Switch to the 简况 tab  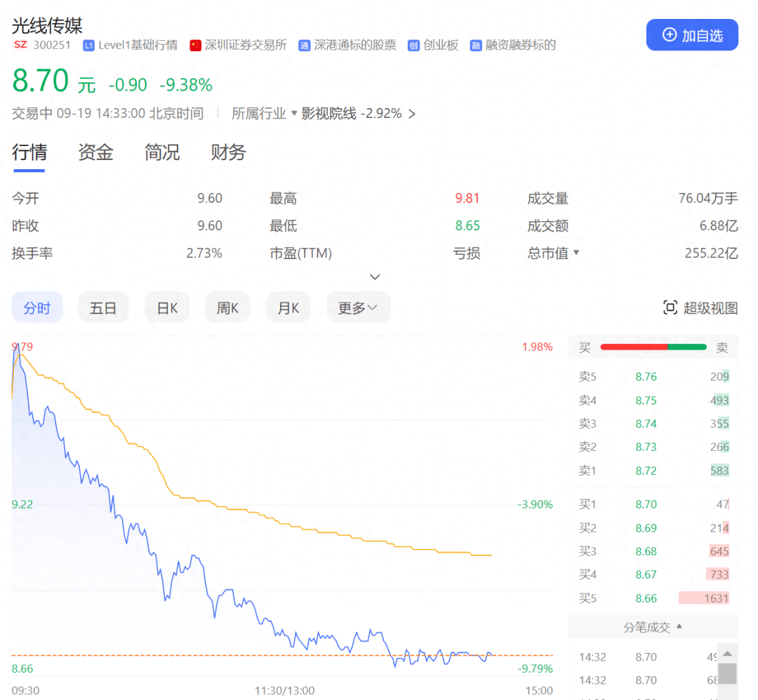click(x=162, y=152)
